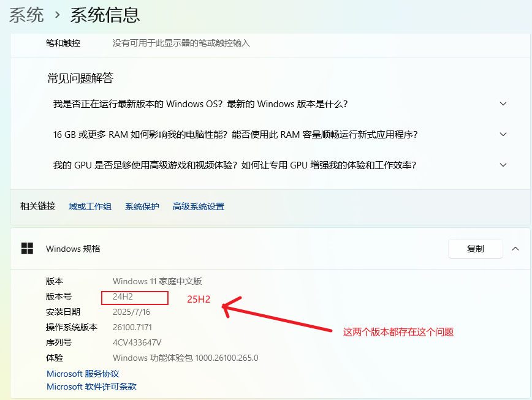
Task: Open 域或工作组 link
Action: 90,206
